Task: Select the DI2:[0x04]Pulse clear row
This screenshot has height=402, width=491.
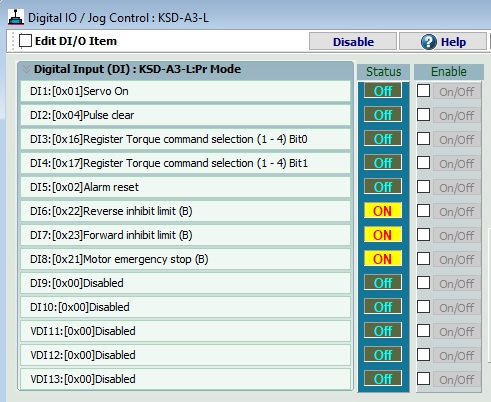Action: click(185, 115)
